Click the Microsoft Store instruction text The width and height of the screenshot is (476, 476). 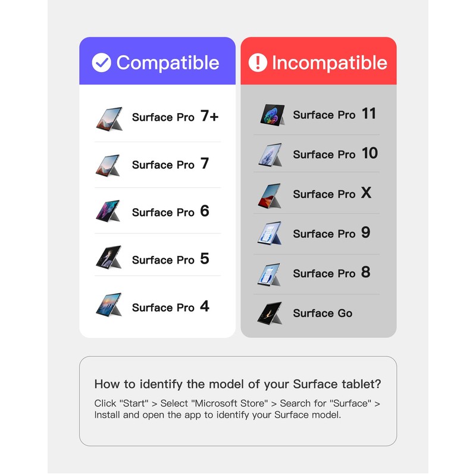[237, 409]
